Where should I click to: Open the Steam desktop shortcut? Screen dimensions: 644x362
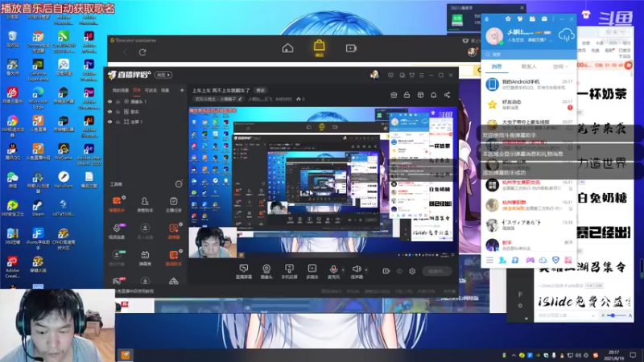pos(38,208)
